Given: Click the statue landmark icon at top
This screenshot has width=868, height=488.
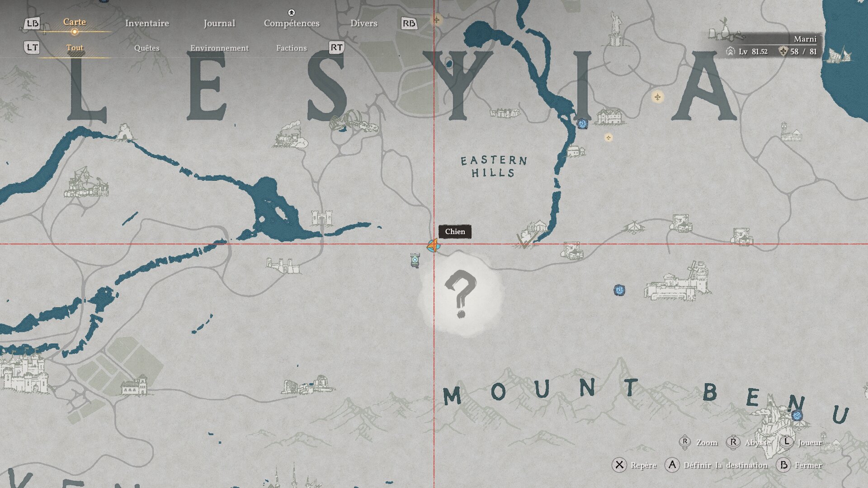Looking at the screenshot, I should pyautogui.click(x=614, y=29).
